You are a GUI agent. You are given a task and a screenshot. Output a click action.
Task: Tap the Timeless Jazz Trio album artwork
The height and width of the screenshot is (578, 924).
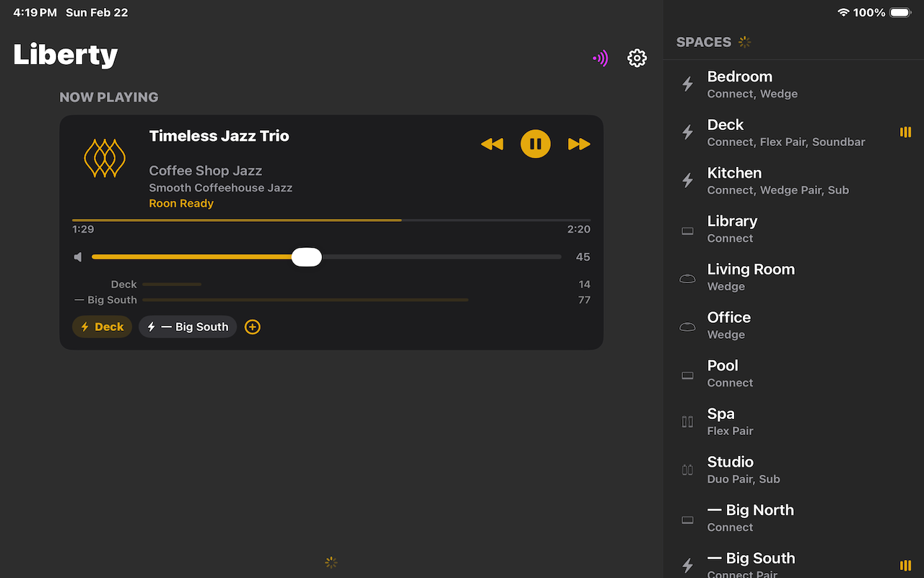[105, 159]
